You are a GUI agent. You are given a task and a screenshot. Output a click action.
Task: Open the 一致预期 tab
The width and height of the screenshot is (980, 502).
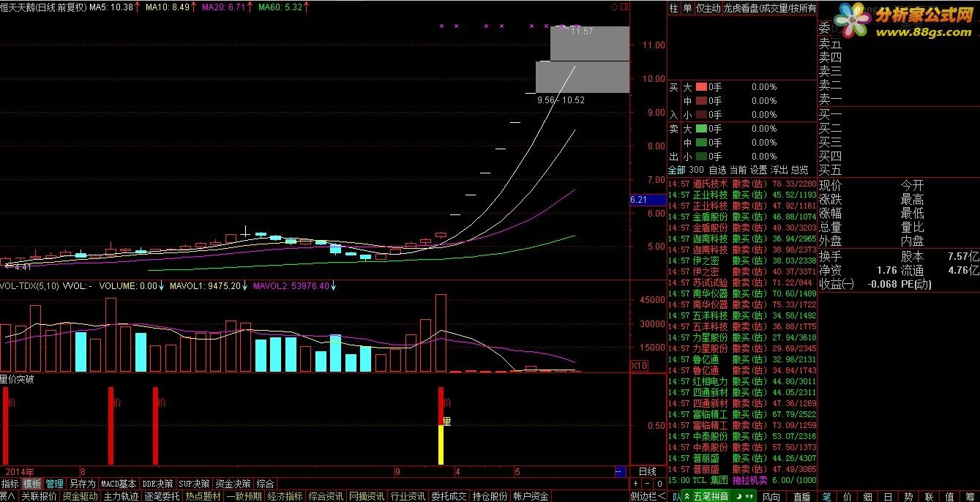pos(244,496)
